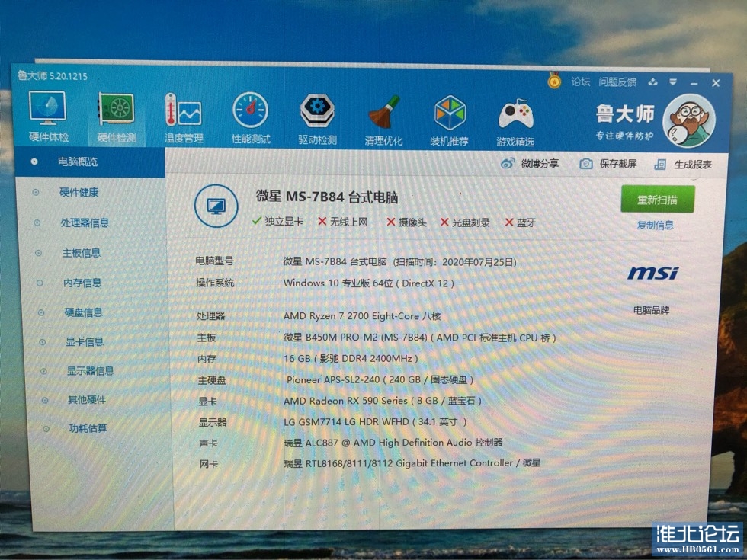Open the 性能测试 gauge icon
Image resolution: width=747 pixels, height=560 pixels.
point(250,111)
